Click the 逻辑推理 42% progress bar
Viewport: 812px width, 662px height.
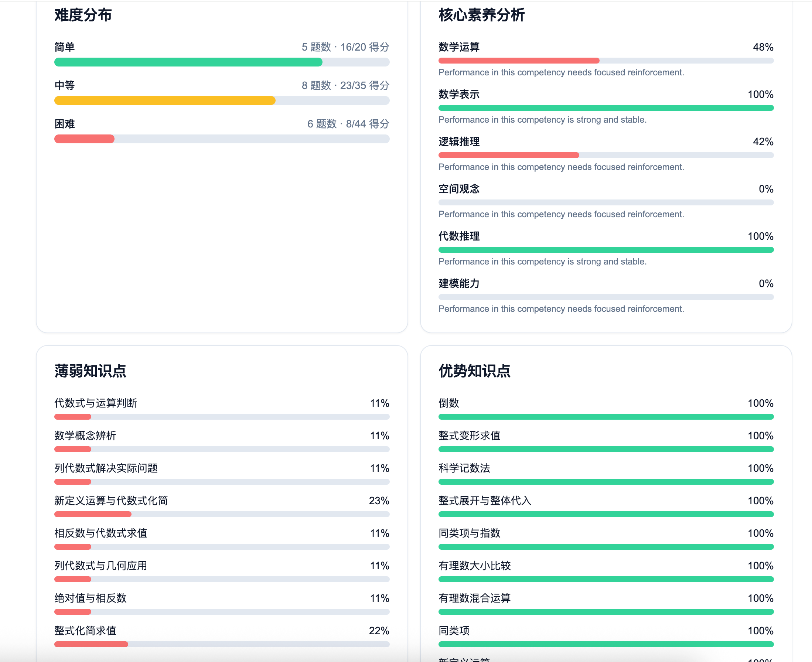point(605,155)
